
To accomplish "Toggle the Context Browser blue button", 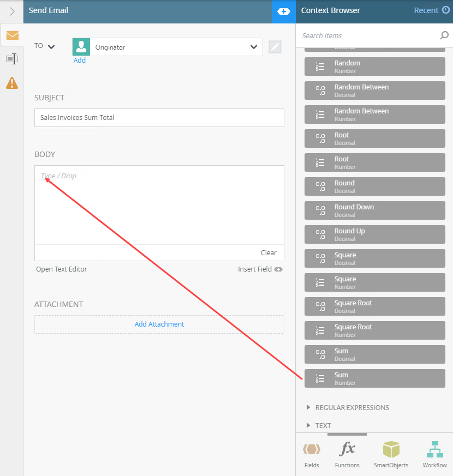I will pyautogui.click(x=283, y=11).
